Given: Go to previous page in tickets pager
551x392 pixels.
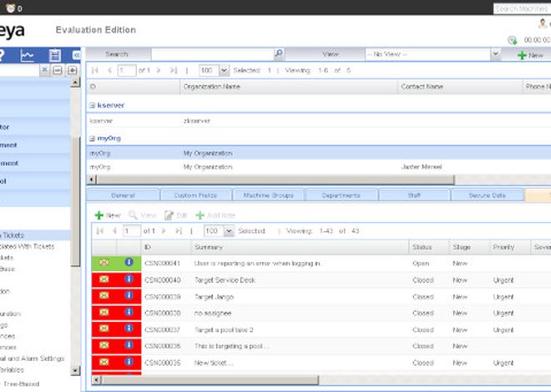Looking at the screenshot, I should [x=114, y=230].
